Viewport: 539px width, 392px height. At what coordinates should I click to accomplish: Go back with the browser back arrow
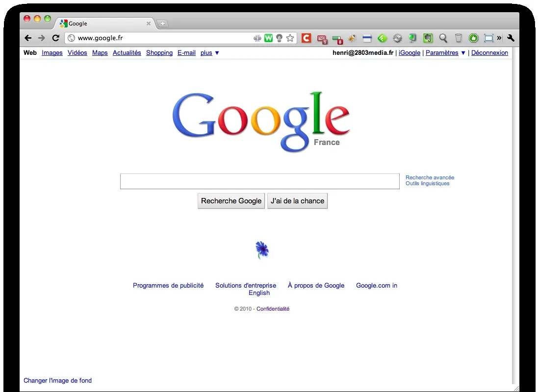click(x=28, y=38)
